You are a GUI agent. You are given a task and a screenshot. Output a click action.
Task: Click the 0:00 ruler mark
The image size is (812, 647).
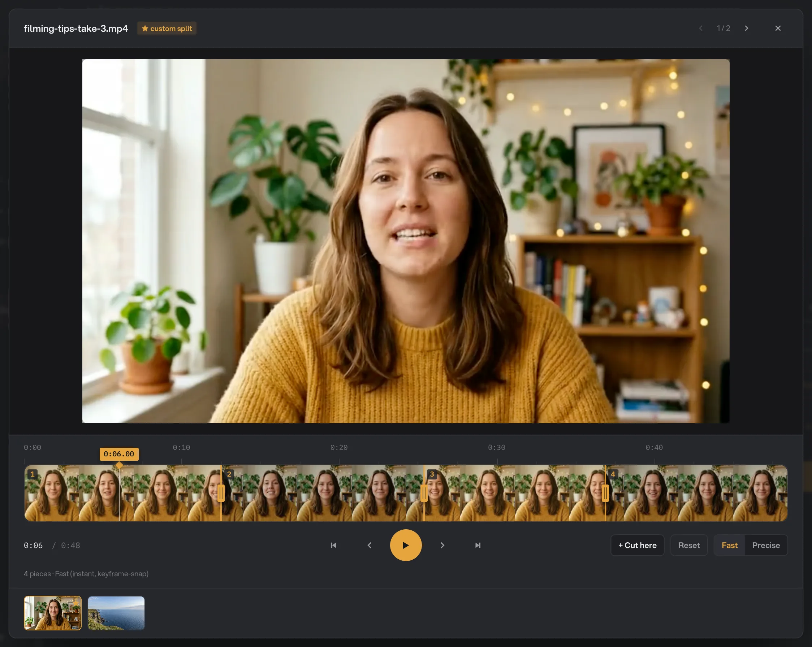click(x=33, y=447)
